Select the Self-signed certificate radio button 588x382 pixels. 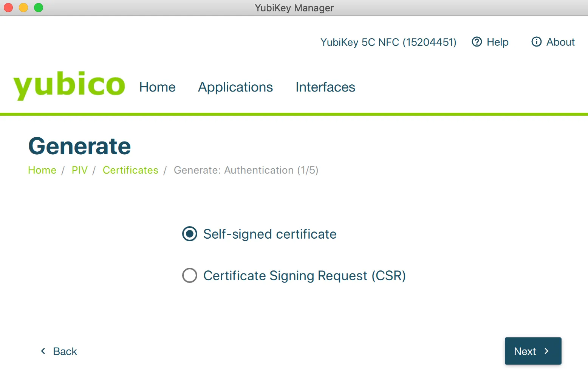tap(190, 234)
